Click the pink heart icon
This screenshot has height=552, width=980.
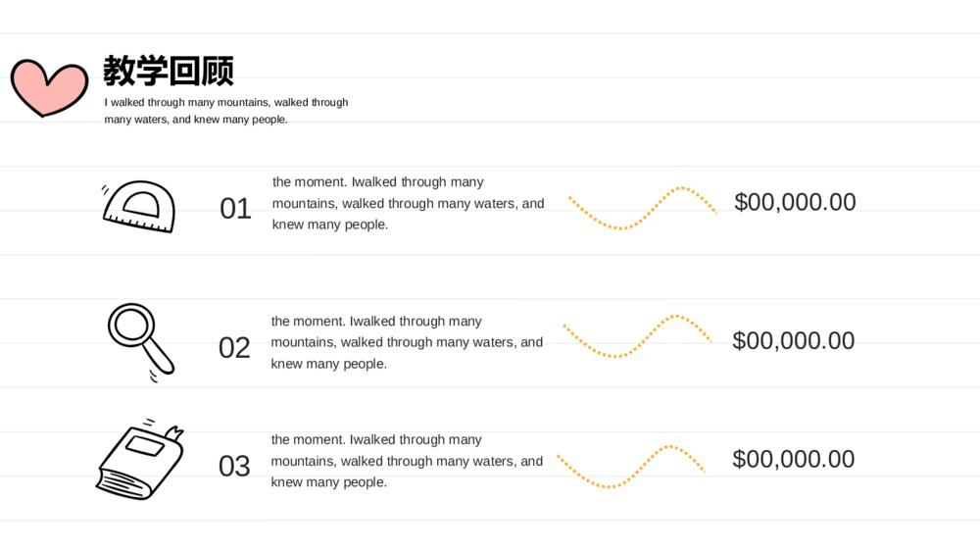click(49, 87)
